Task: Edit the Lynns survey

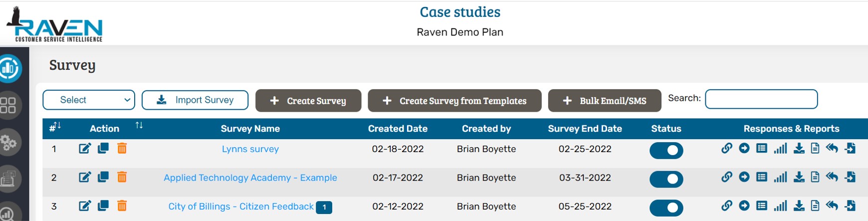Action: tap(85, 149)
